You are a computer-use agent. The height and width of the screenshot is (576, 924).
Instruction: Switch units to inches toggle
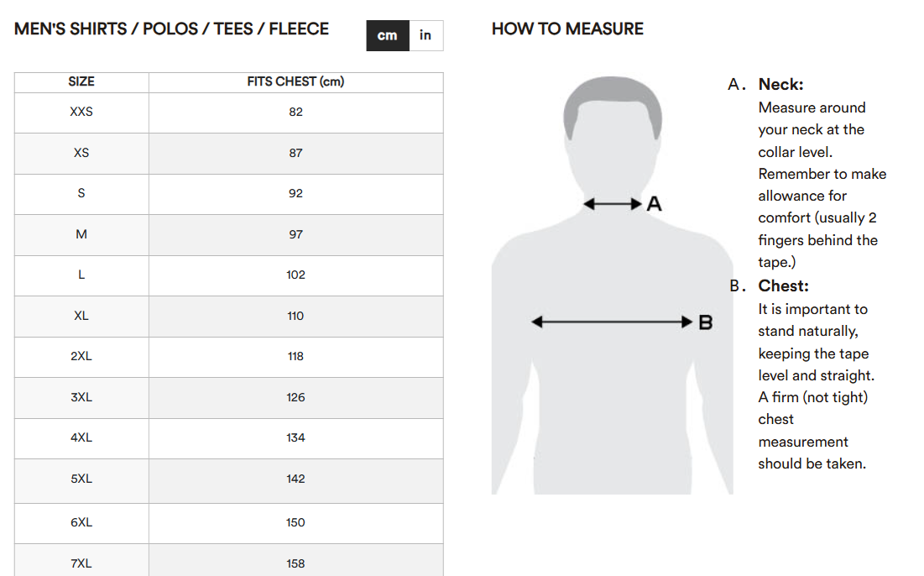point(426,35)
